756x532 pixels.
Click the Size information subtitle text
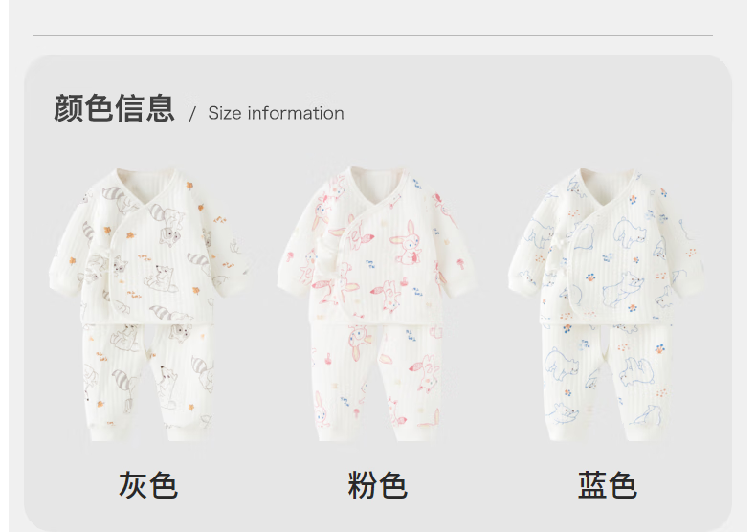[x=276, y=113]
